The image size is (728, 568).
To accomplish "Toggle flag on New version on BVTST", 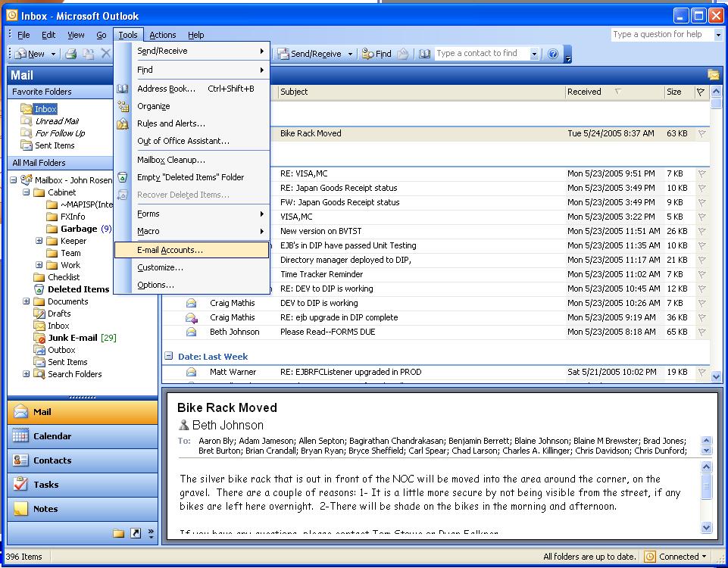I will click(x=701, y=231).
